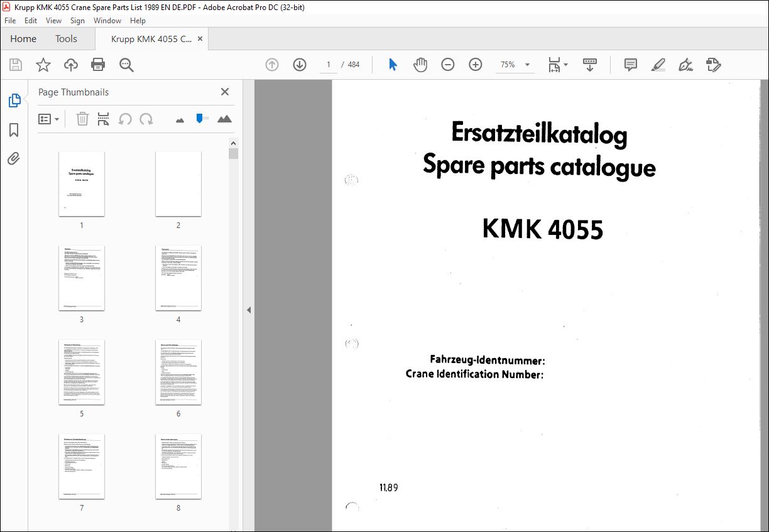Image resolution: width=769 pixels, height=532 pixels.
Task: Zoom out with the minus icon
Action: (448, 65)
